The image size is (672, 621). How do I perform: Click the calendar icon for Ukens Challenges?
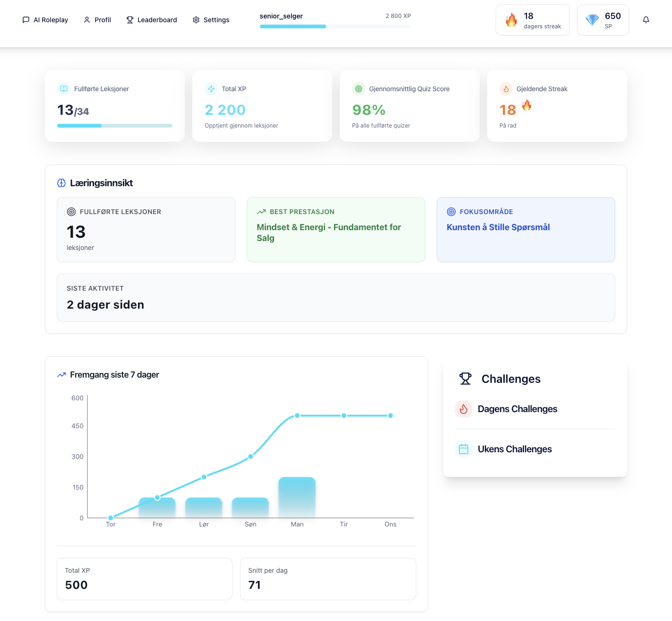[464, 449]
